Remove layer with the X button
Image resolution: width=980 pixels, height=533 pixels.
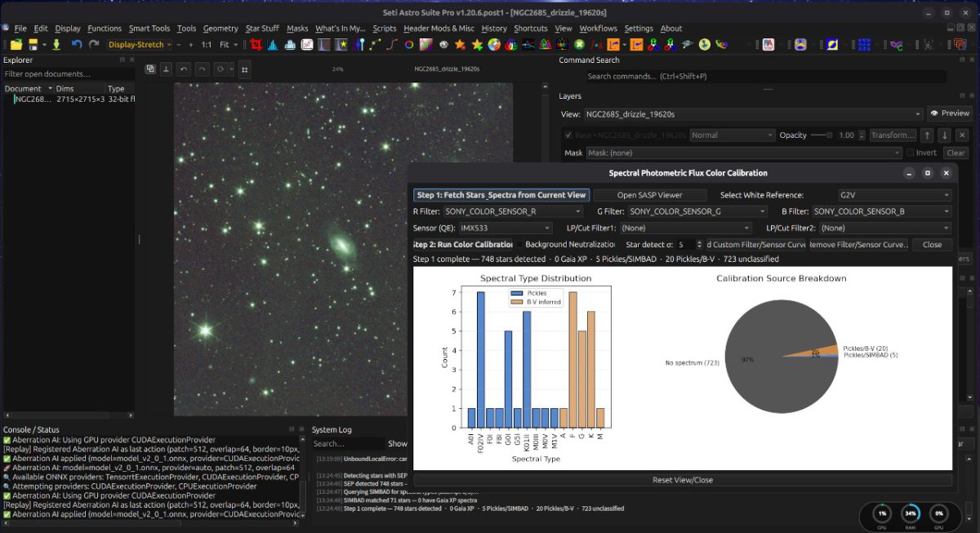click(x=961, y=135)
